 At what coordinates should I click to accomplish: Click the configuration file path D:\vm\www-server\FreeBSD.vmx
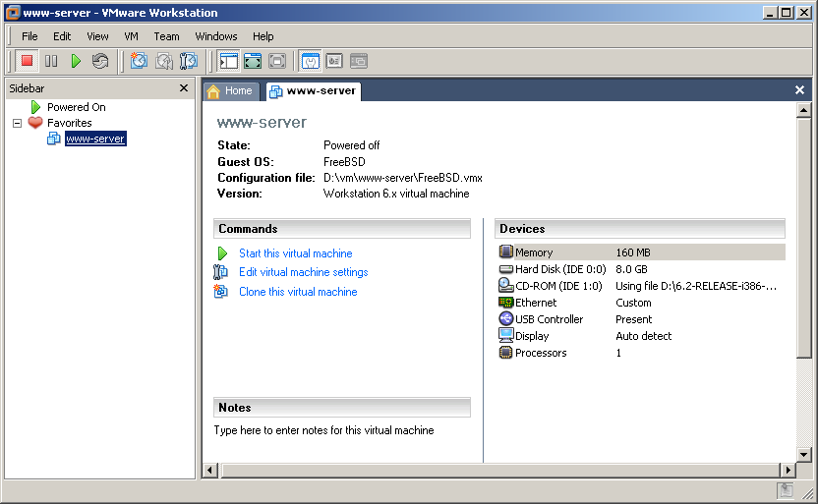coord(403,178)
